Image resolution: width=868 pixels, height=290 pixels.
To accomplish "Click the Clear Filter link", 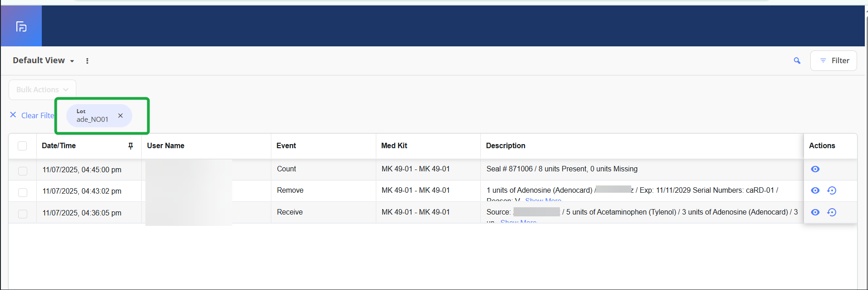I will (33, 115).
